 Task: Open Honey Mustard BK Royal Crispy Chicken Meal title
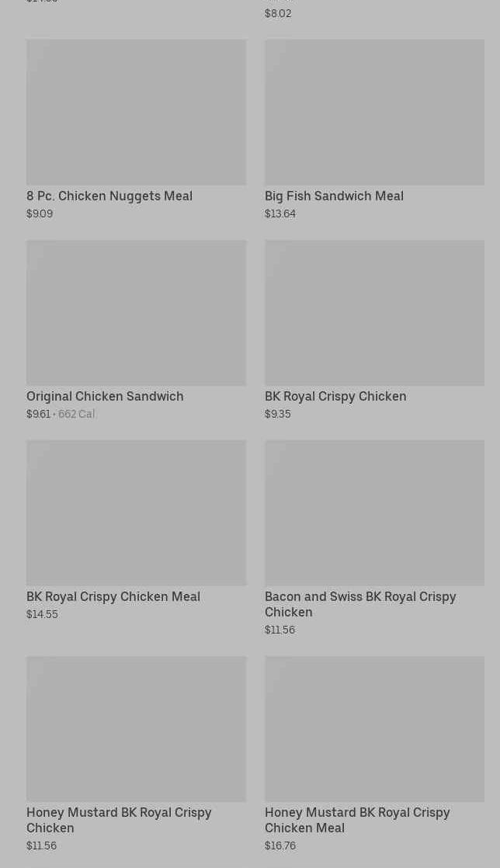357,820
